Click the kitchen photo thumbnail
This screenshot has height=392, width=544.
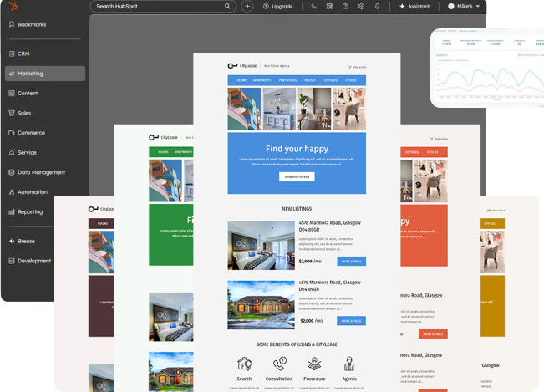(x=279, y=109)
